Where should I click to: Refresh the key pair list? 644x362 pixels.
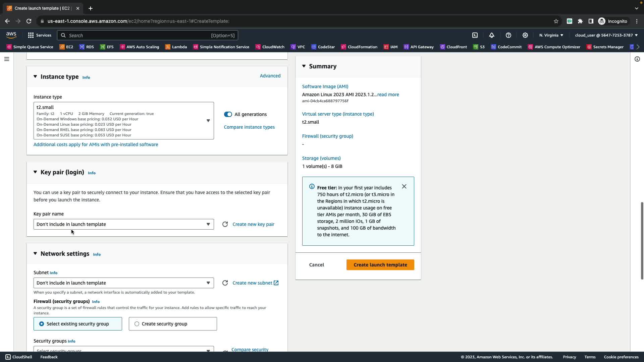(225, 224)
